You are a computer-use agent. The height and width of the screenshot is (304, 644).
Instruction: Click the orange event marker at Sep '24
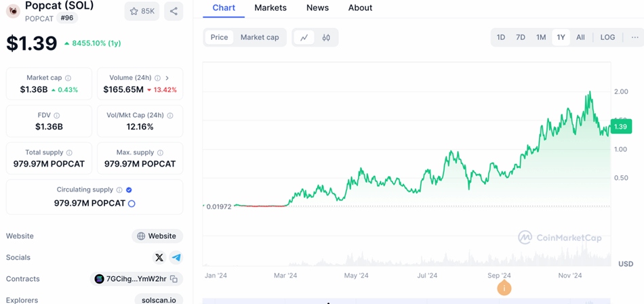click(504, 288)
